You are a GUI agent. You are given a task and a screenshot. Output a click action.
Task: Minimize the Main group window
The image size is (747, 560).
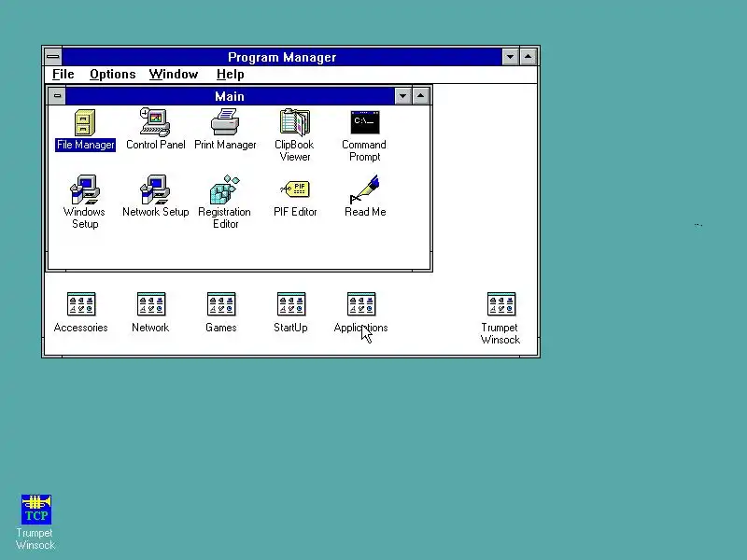tap(403, 96)
